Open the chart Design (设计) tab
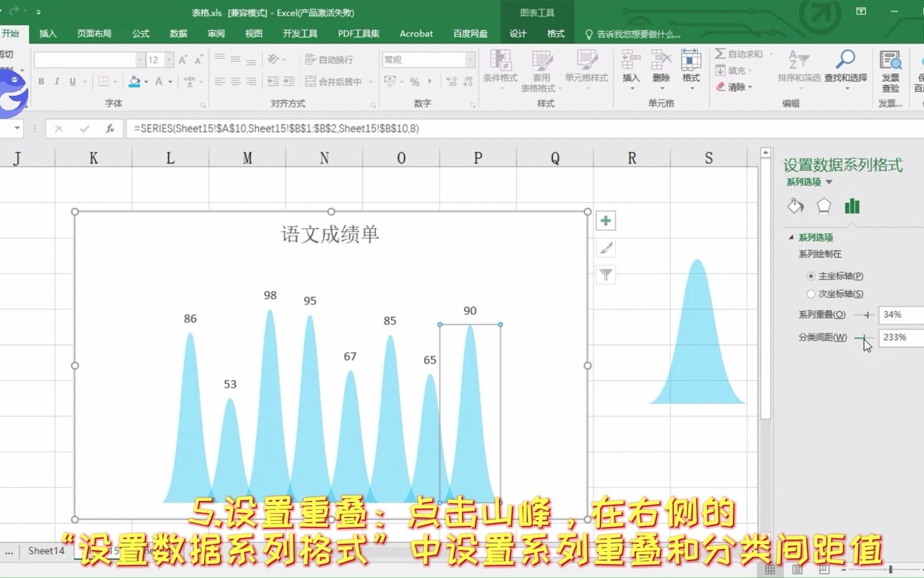This screenshot has width=924, height=578. pos(518,34)
